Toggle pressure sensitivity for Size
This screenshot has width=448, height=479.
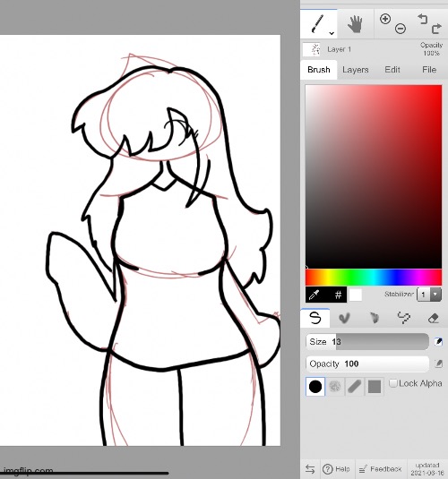tap(438, 341)
